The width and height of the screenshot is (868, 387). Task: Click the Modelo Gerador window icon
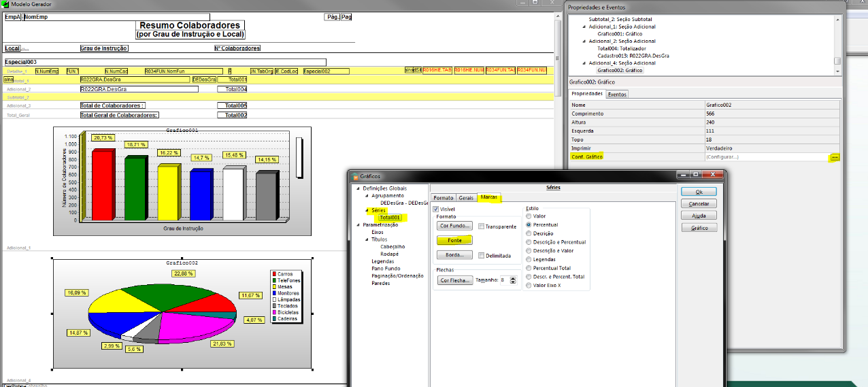click(x=5, y=4)
